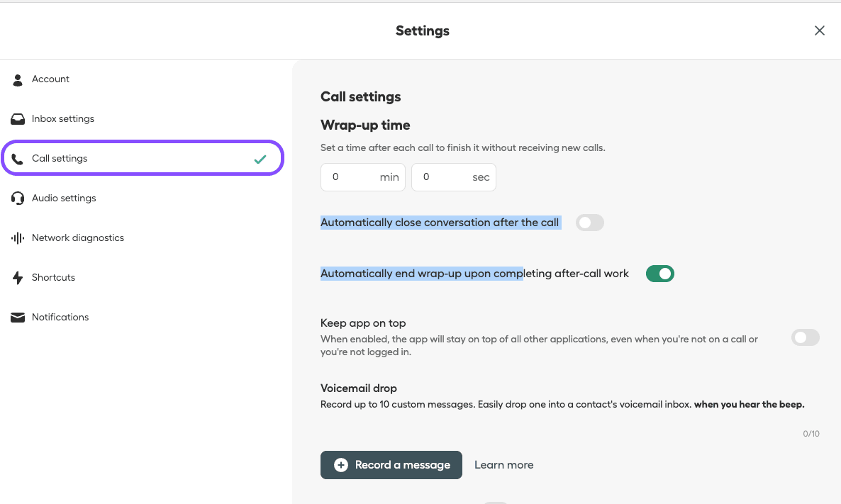Click the Audio settings headset icon
Screen dimensions: 841x504
click(x=18, y=198)
